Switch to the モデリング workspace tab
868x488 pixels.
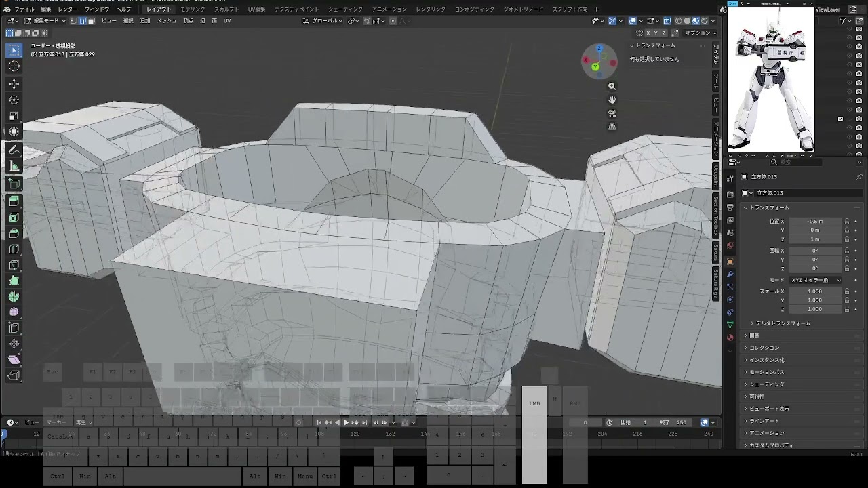tap(193, 9)
